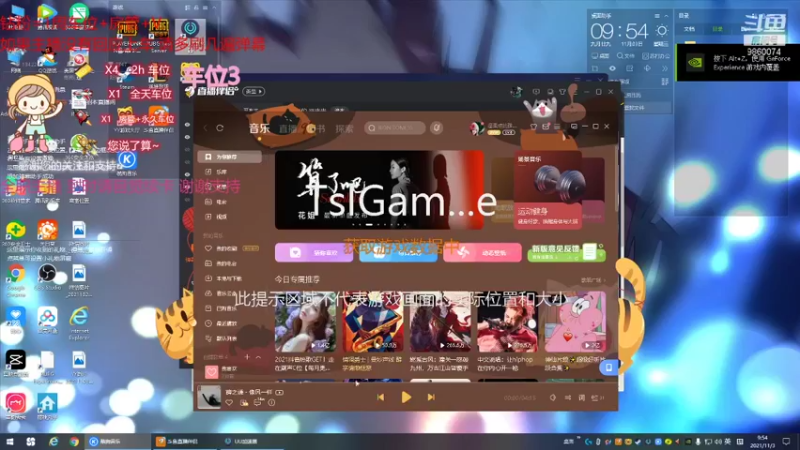Play the 2021 hot songs playlist thumbnail

point(305,322)
